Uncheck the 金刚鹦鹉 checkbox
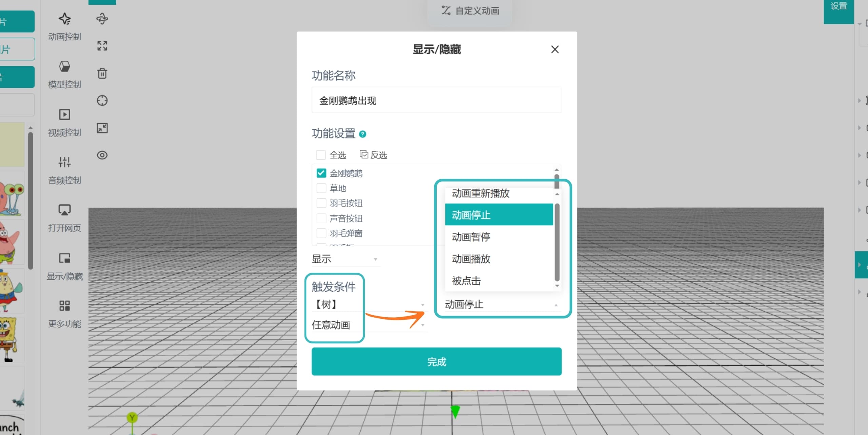 321,173
